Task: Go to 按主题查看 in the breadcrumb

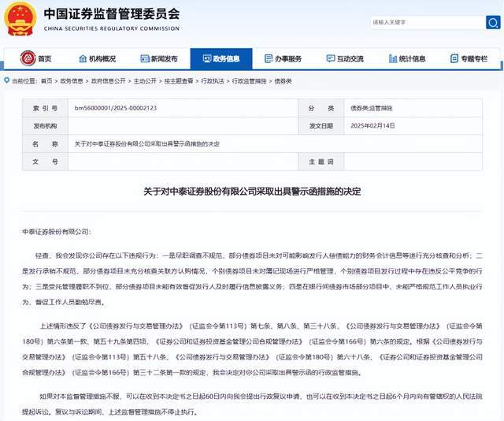Action: click(179, 81)
